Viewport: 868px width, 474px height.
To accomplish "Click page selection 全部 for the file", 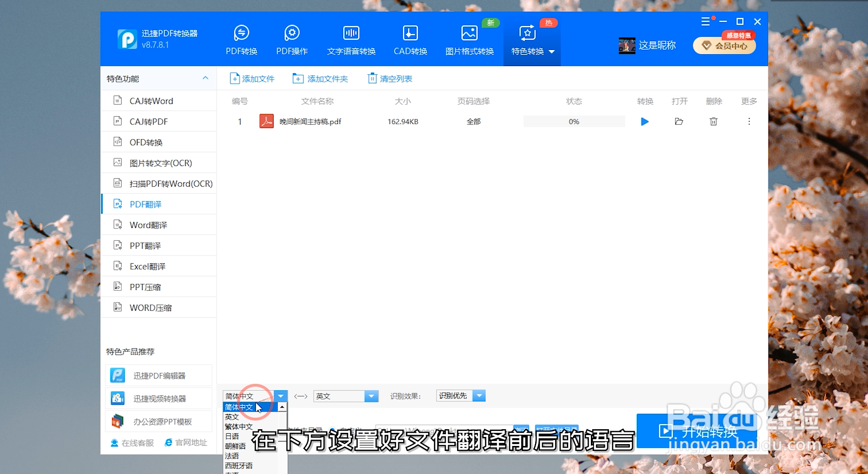I will click(x=473, y=122).
